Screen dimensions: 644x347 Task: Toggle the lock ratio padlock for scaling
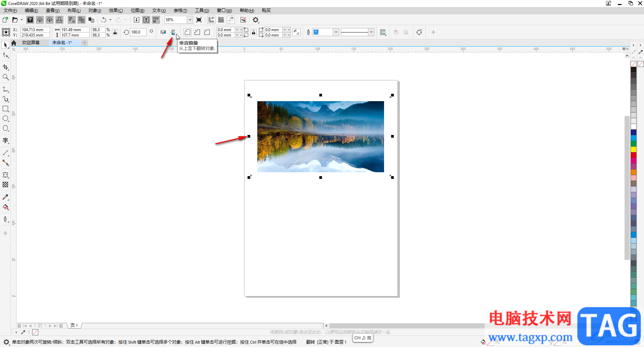[x=115, y=32]
